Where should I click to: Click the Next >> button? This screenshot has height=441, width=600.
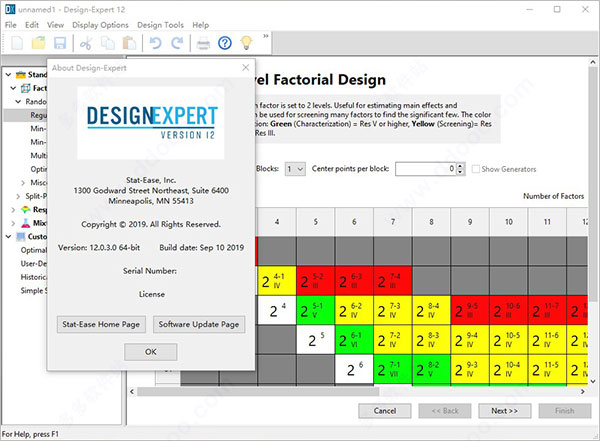pos(504,411)
